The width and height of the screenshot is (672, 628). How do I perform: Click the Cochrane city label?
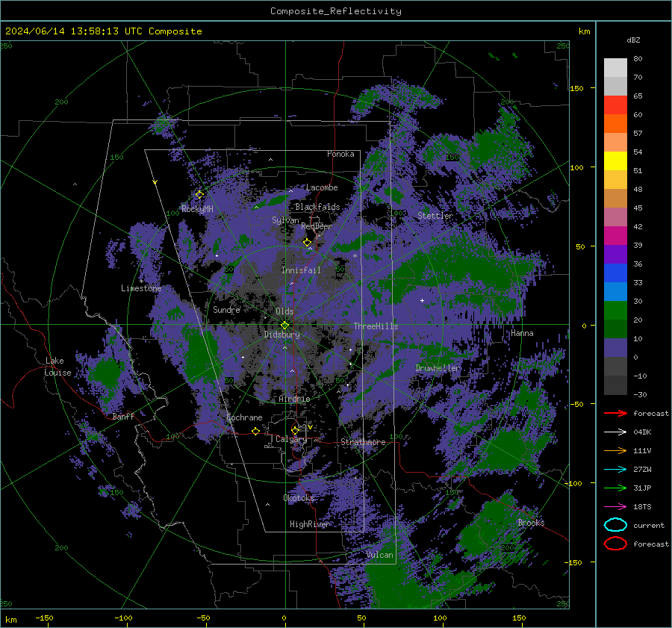pos(244,417)
